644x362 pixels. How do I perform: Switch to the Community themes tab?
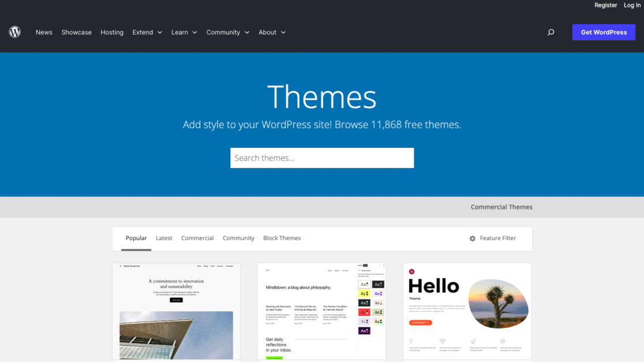(x=239, y=238)
